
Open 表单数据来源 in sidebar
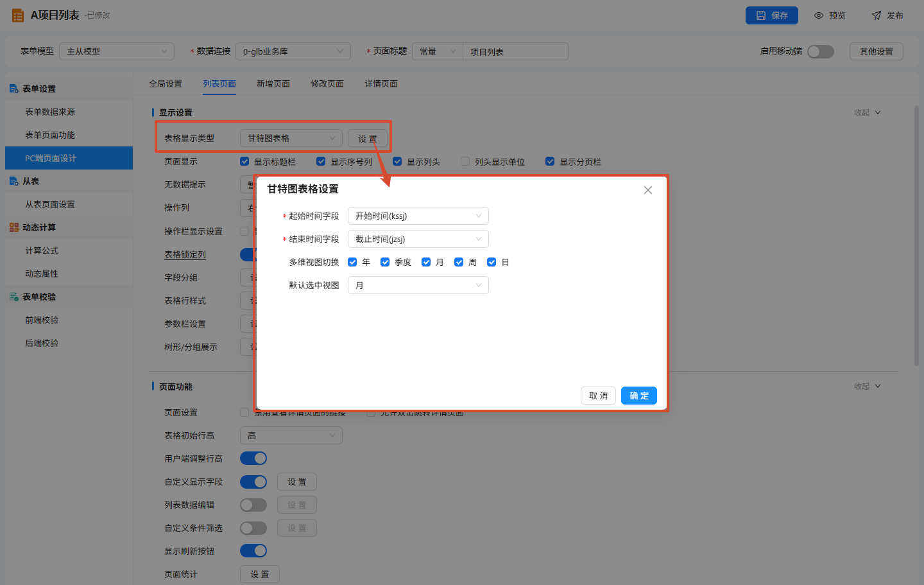(69, 112)
